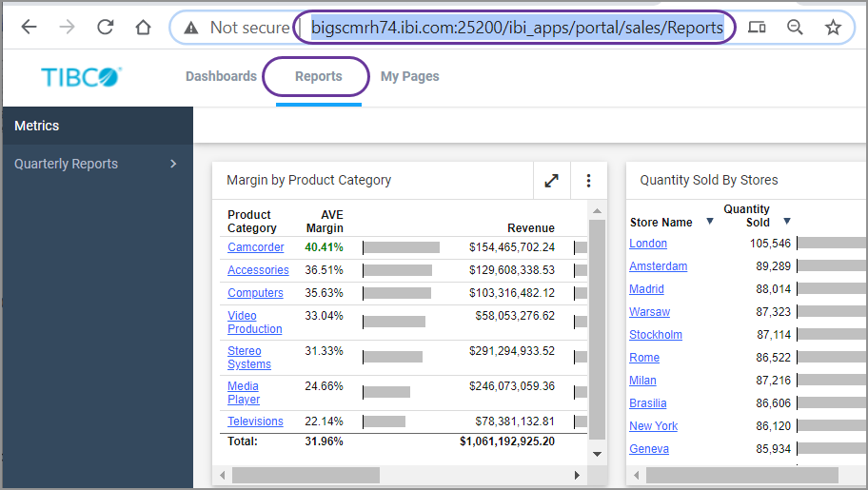This screenshot has height=490, width=868.
Task: Click the URL address field
Action: pos(517,28)
